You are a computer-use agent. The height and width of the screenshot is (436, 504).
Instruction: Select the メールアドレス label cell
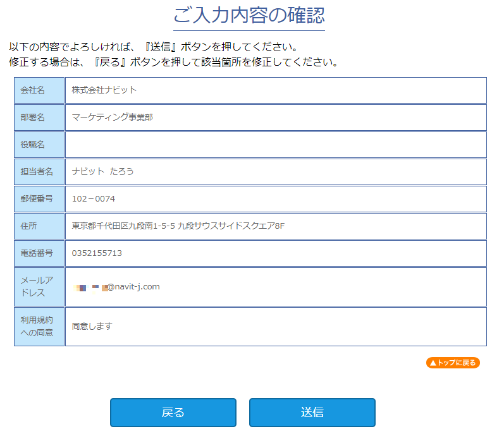tap(39, 287)
